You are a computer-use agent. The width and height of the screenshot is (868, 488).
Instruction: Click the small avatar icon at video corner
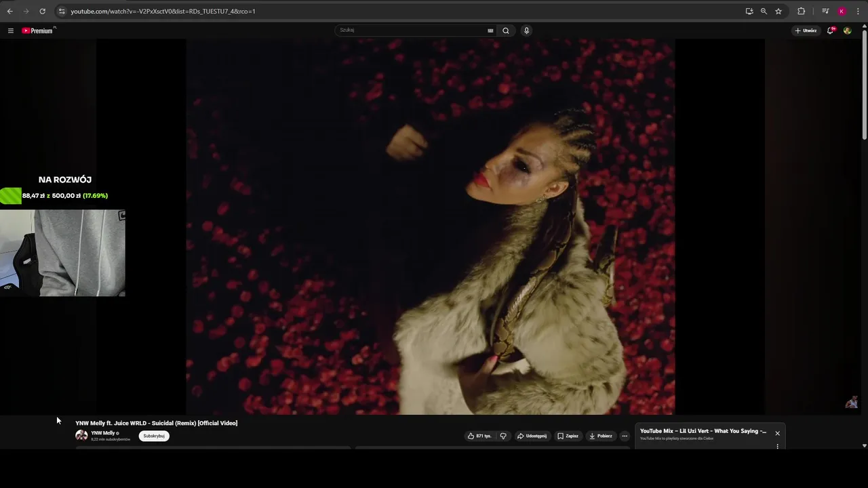click(852, 403)
